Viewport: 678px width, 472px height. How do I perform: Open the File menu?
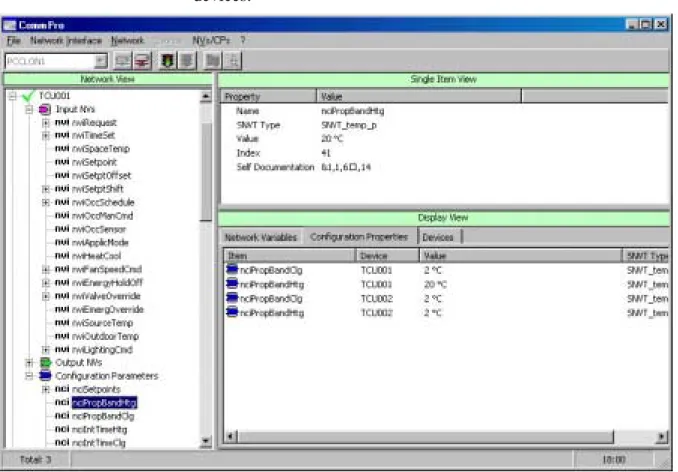tap(14, 41)
